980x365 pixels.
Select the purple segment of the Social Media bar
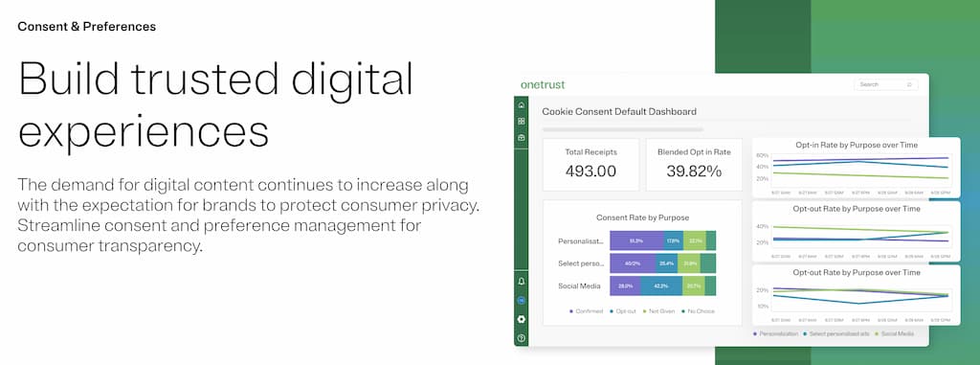click(x=625, y=286)
